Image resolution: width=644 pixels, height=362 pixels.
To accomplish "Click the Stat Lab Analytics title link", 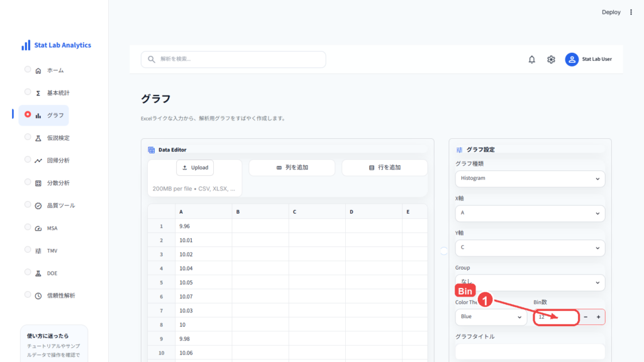I will [x=62, y=45].
